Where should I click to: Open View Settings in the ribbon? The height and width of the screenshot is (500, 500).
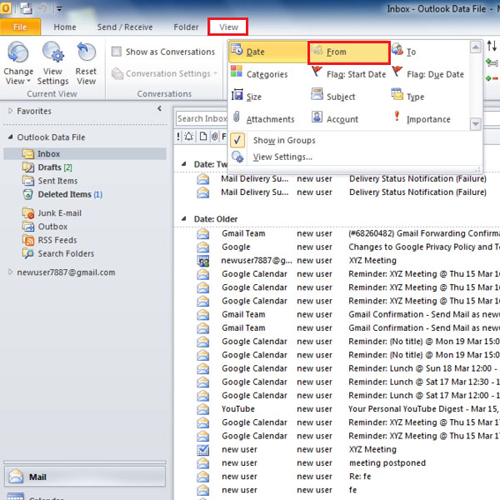pyautogui.click(x=53, y=63)
